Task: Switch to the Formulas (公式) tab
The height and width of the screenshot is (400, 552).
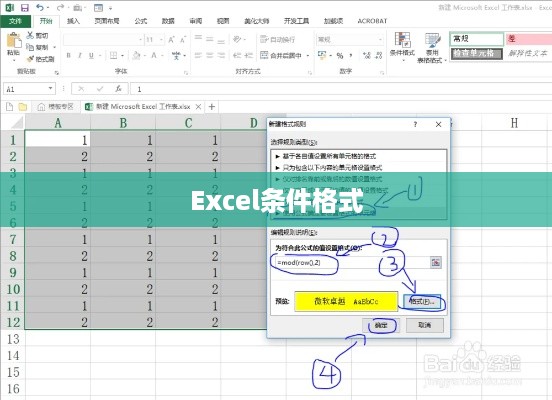Action: click(140, 21)
